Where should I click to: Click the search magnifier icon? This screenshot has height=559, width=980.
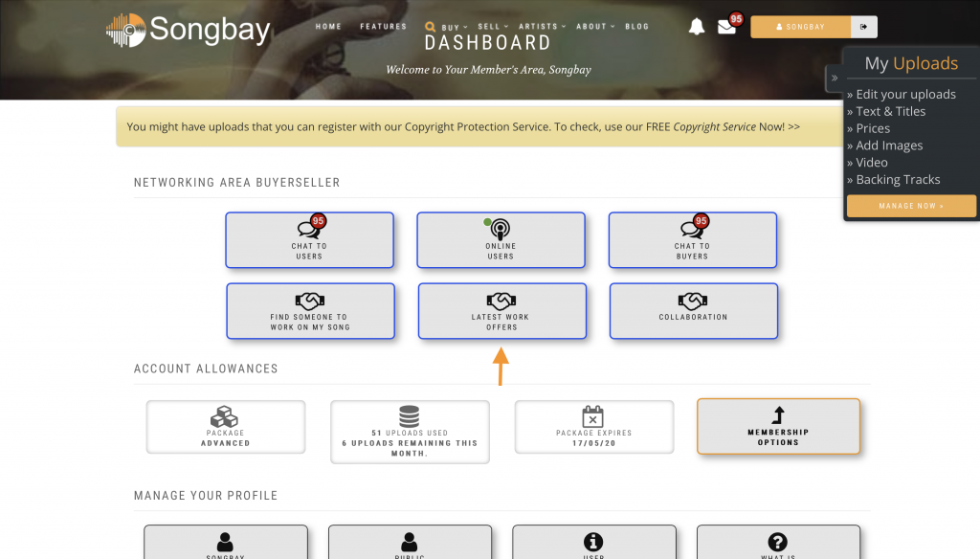pos(430,27)
